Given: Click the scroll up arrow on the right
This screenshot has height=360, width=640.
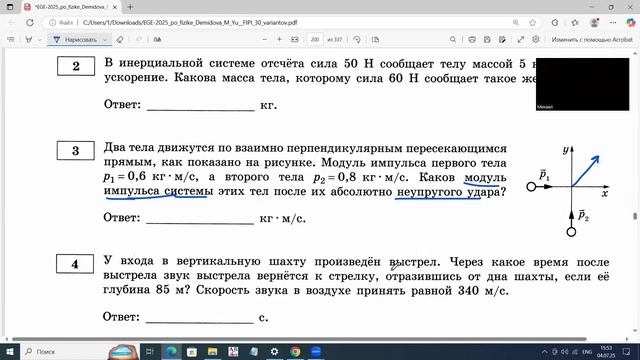Looking at the screenshot, I should coord(635,53).
